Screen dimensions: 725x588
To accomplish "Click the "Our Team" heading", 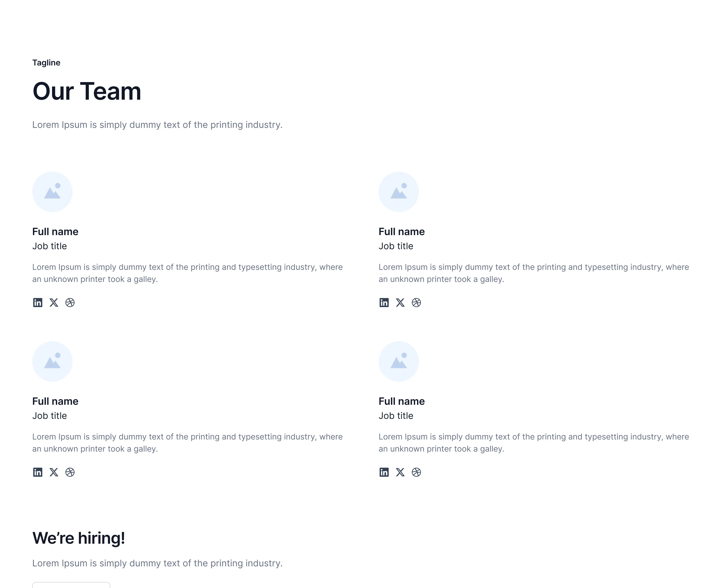I will (x=87, y=91).
